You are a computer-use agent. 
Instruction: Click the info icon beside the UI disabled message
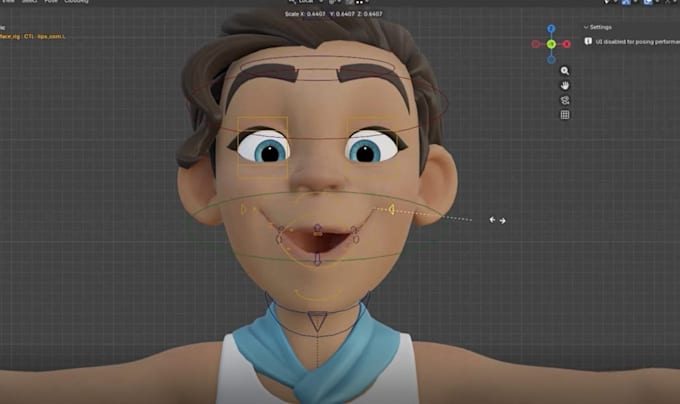click(588, 41)
